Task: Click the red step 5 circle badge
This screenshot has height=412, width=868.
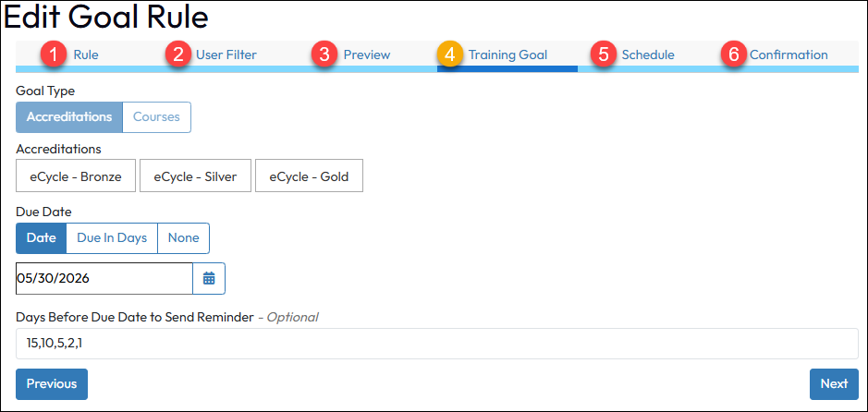Action: (x=604, y=55)
